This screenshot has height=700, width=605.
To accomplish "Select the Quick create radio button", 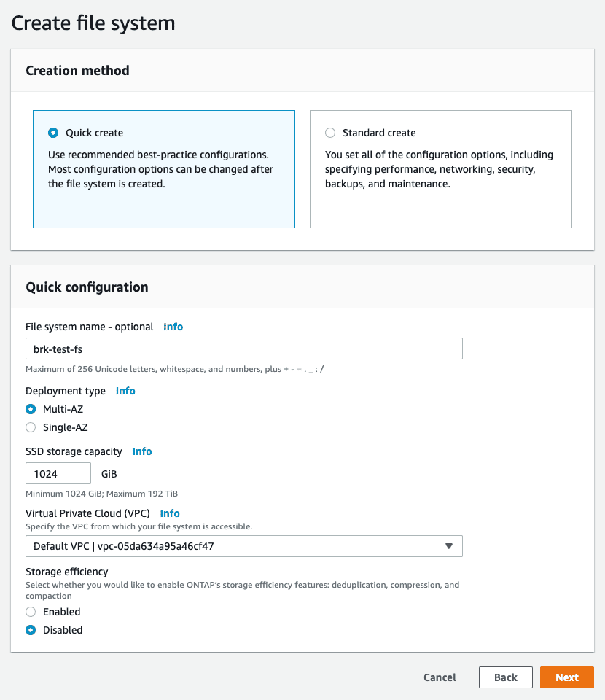I will coord(52,133).
